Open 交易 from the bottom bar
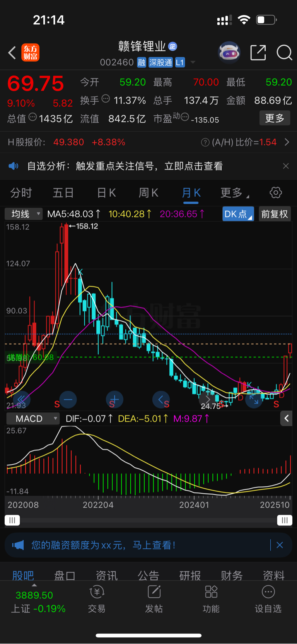The image size is (297, 644). click(97, 599)
